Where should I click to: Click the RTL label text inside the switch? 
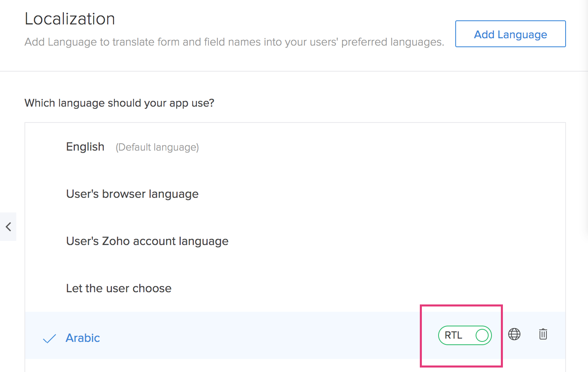click(453, 335)
